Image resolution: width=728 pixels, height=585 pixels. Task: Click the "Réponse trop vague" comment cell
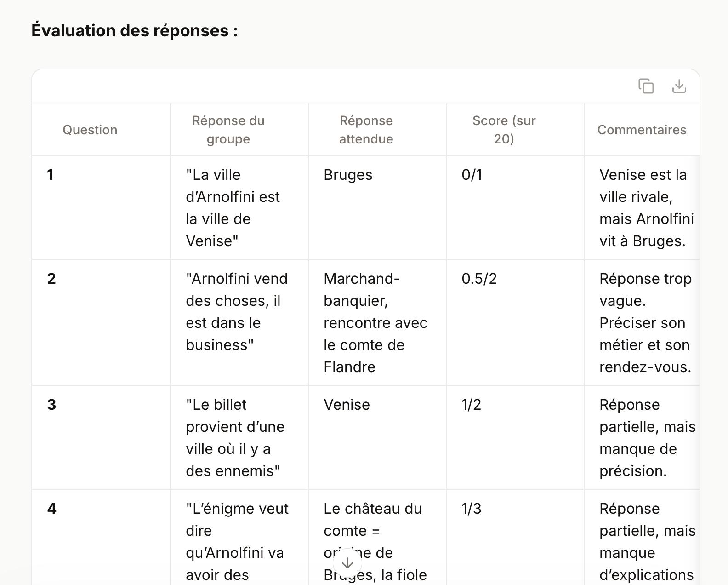click(645, 323)
